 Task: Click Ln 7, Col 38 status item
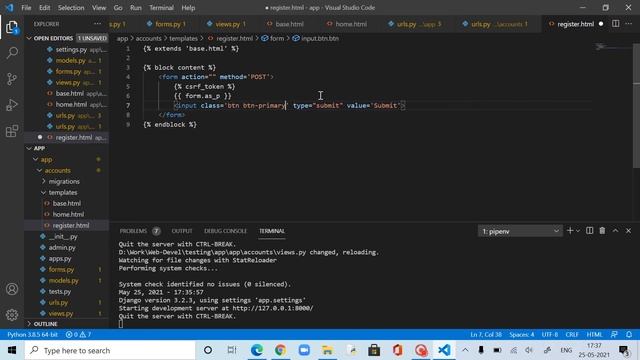(x=486, y=335)
